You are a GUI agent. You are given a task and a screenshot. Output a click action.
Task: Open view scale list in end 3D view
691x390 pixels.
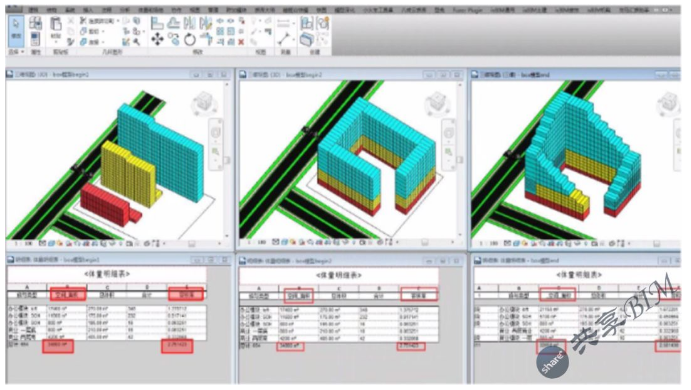point(489,243)
